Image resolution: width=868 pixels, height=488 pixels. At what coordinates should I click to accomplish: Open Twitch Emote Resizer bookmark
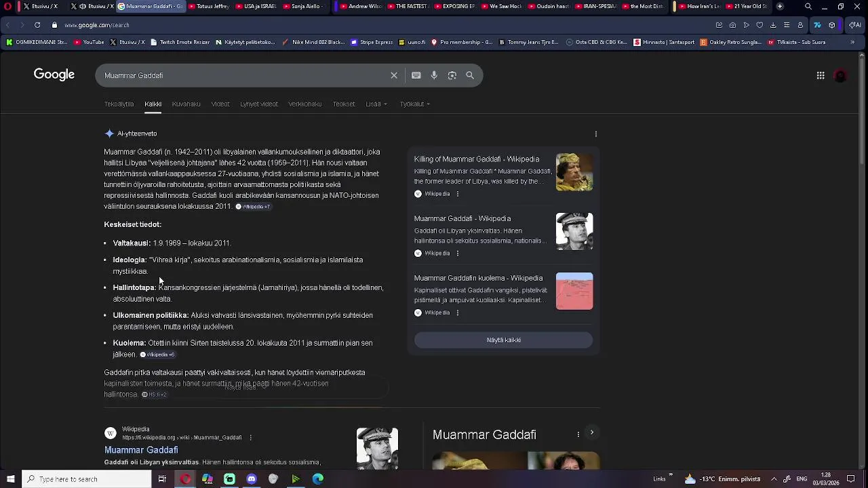click(x=180, y=42)
